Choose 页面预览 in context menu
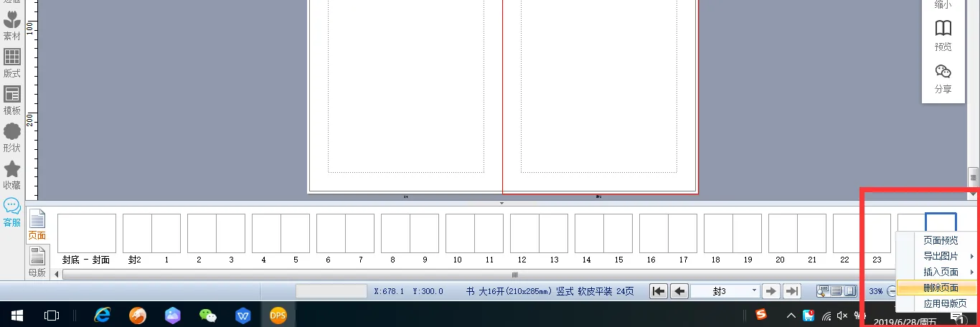The width and height of the screenshot is (980, 327). click(x=940, y=240)
